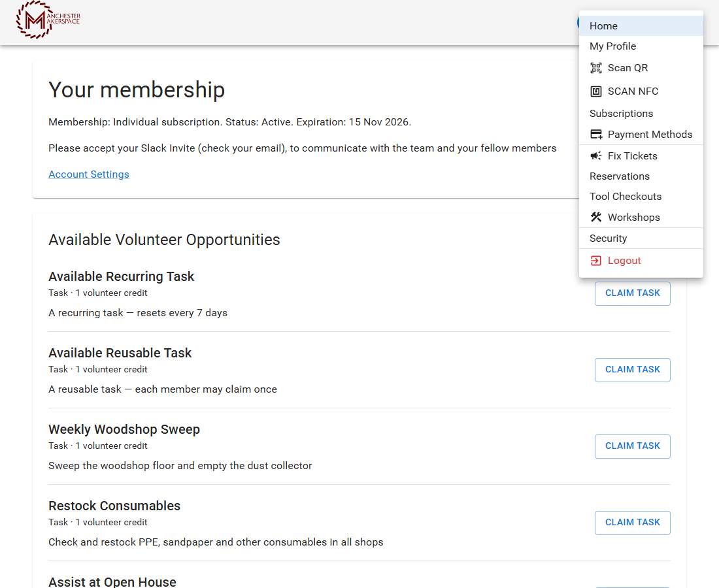Claim the Weekly Woodshop Sweep task
This screenshot has height=588, width=719.
pos(632,446)
